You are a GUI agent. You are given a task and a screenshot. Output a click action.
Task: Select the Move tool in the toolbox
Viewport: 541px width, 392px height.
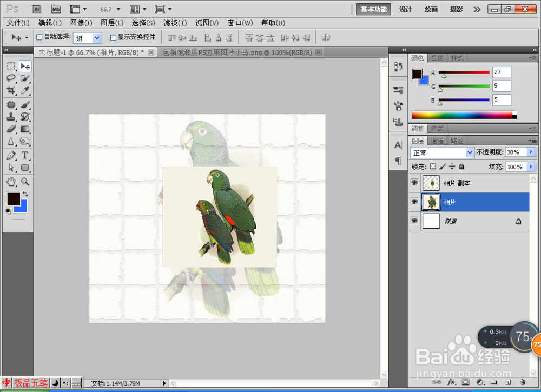pyautogui.click(x=25, y=66)
